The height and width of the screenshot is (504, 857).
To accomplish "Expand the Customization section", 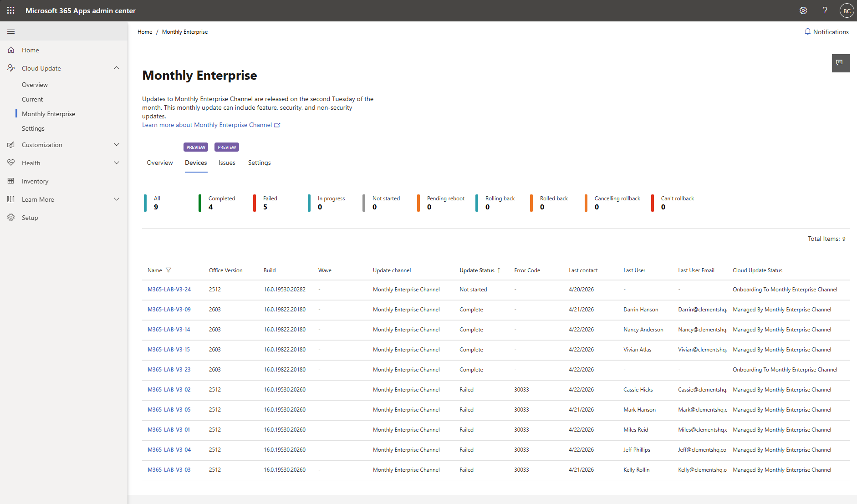I will point(117,145).
